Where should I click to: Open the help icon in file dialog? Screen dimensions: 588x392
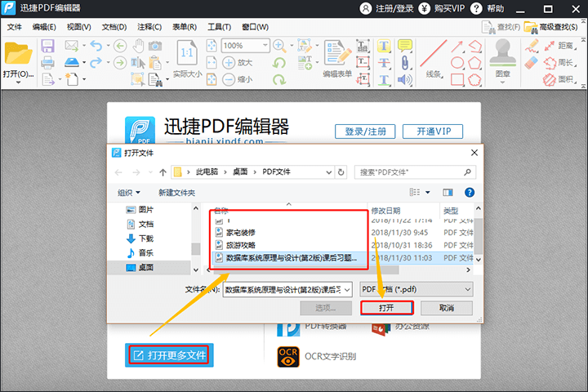click(470, 192)
